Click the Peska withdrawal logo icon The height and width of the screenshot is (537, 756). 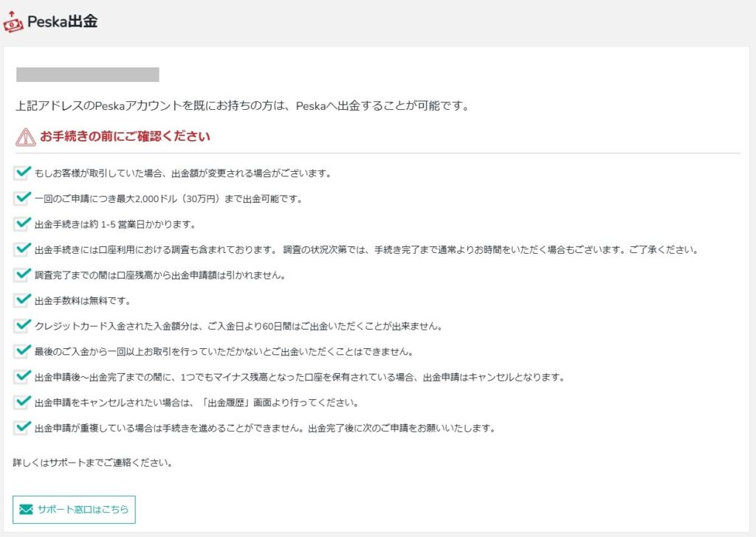point(13,21)
